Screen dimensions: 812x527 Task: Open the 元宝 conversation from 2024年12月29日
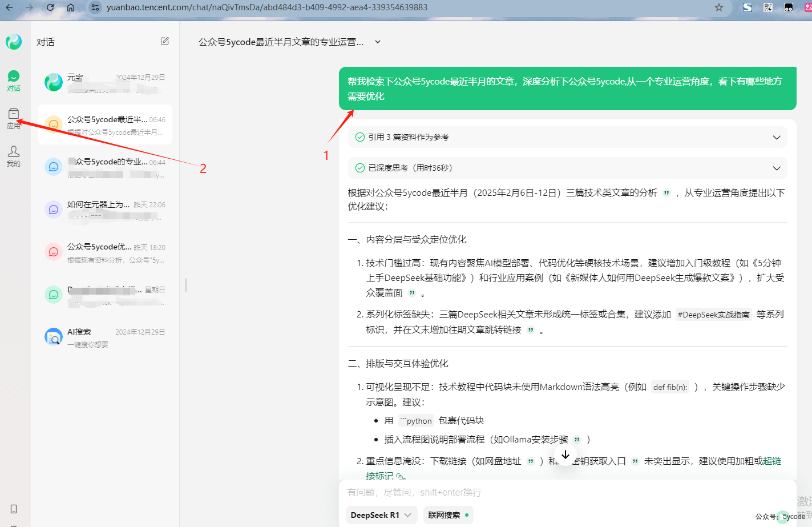(x=105, y=82)
